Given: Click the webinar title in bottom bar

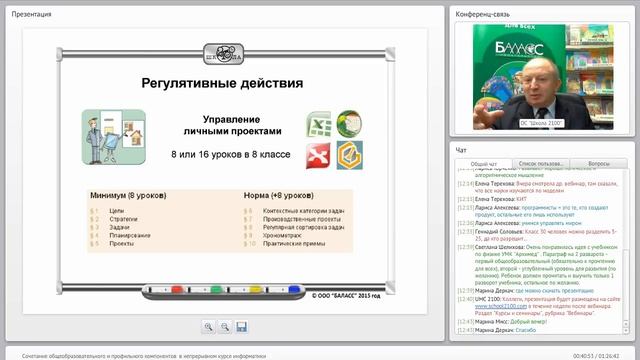Looking at the screenshot, I should 144,356.
